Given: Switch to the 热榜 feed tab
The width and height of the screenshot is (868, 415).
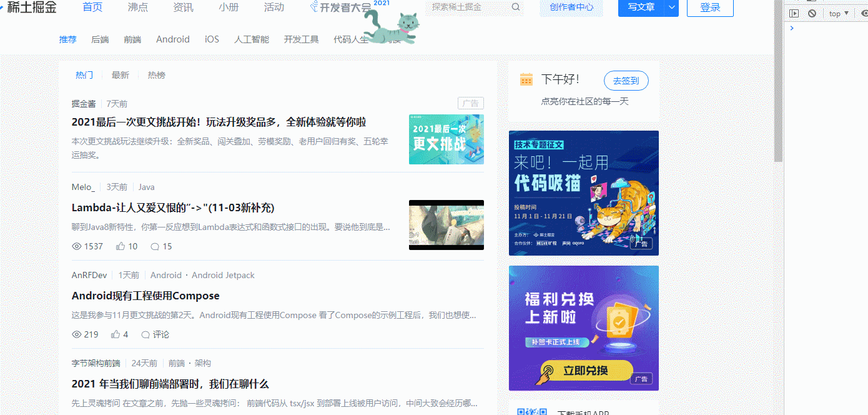Looking at the screenshot, I should pyautogui.click(x=157, y=75).
